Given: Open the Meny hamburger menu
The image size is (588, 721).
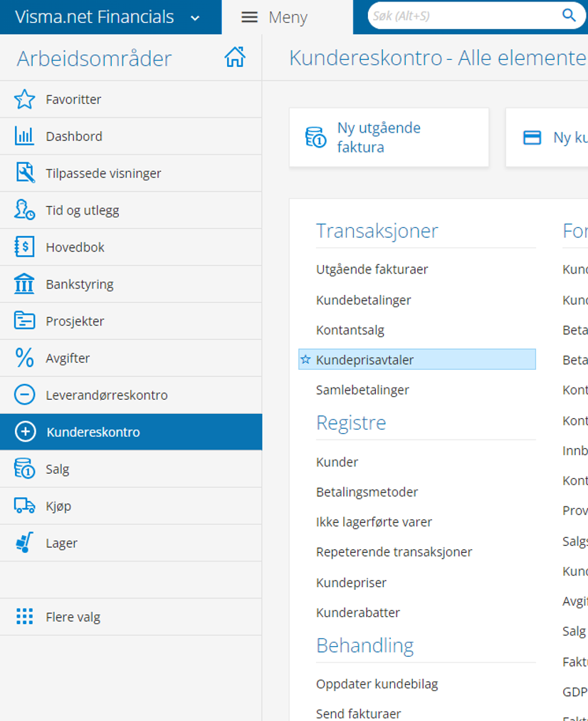Looking at the screenshot, I should [249, 17].
